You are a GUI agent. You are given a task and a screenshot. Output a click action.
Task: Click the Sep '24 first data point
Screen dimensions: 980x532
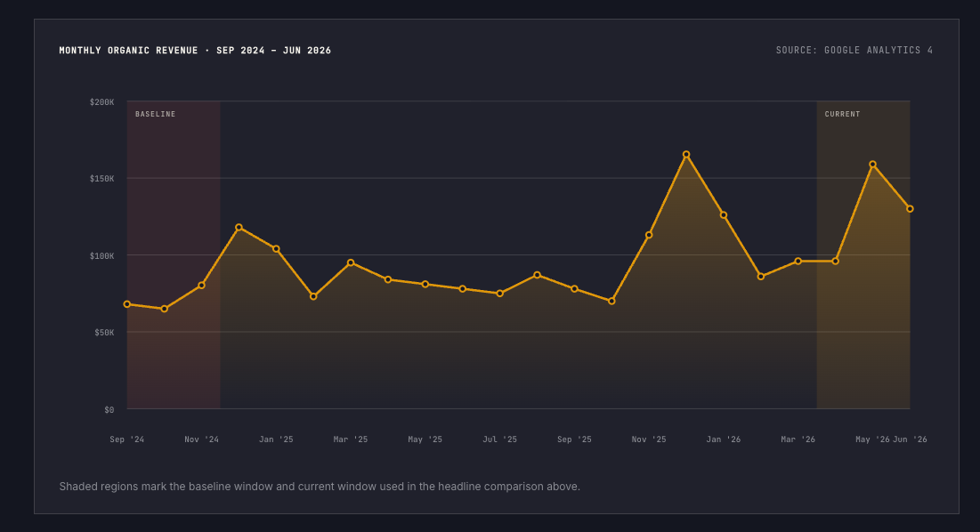[127, 304]
